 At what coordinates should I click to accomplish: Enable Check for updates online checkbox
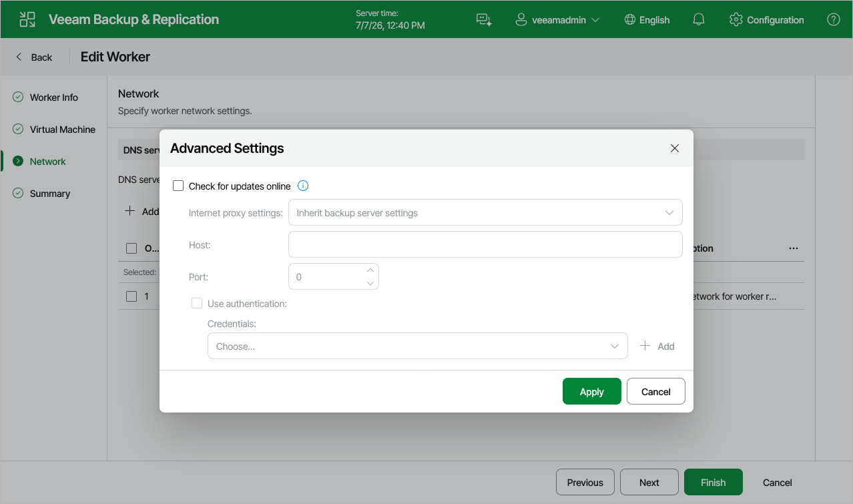(178, 186)
